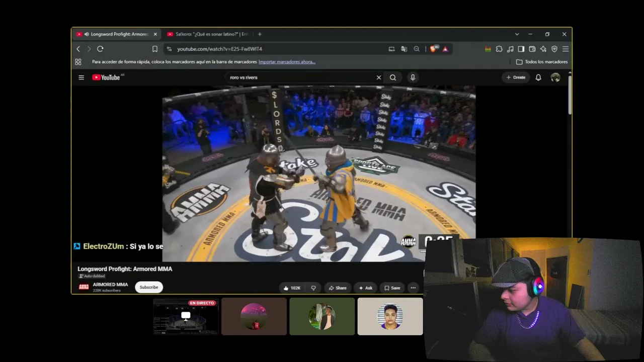Click the VPN shield icon in toolbar
Screen dimensions: 644x362
(554, 49)
